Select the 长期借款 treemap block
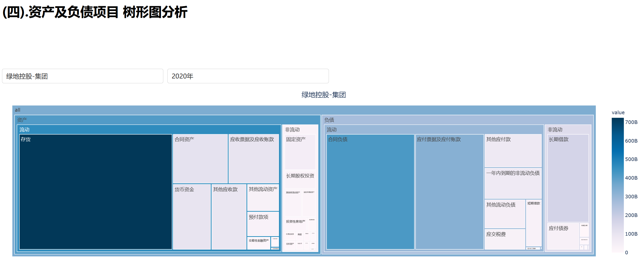The height and width of the screenshot is (264, 644). pyautogui.click(x=568, y=178)
